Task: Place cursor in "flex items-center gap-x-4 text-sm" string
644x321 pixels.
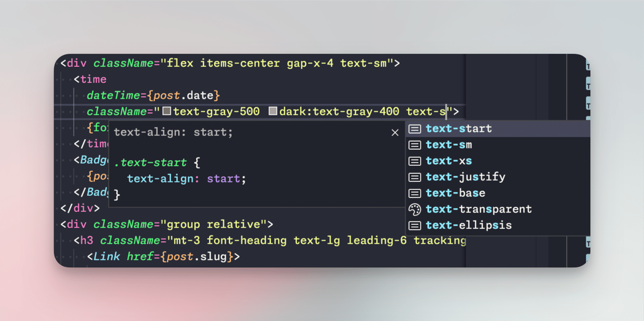Action: pos(277,63)
